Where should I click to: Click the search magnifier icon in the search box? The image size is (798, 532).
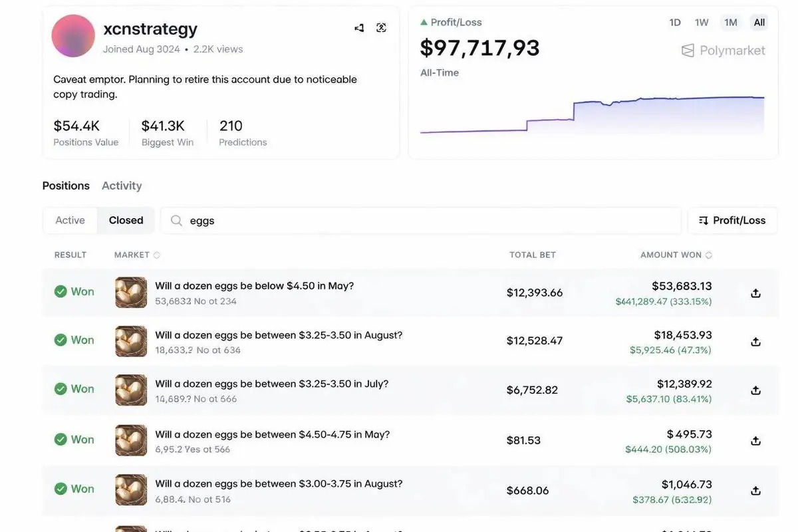pyautogui.click(x=176, y=221)
